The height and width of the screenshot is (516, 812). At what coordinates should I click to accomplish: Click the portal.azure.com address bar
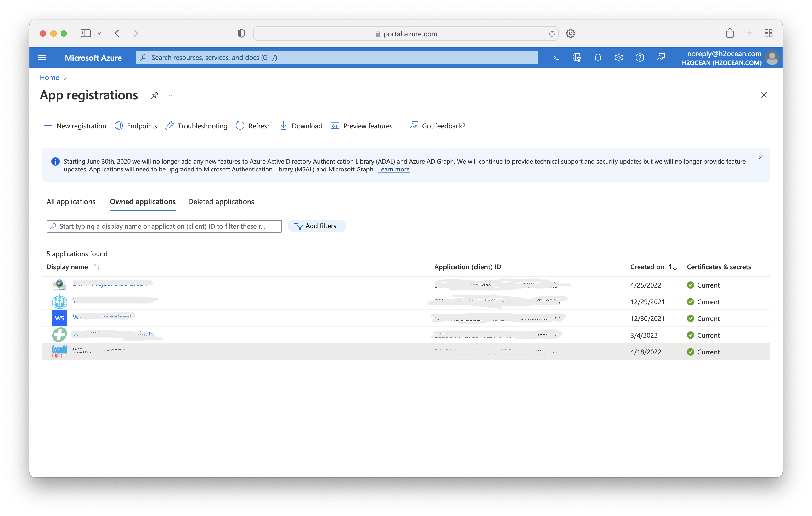406,34
